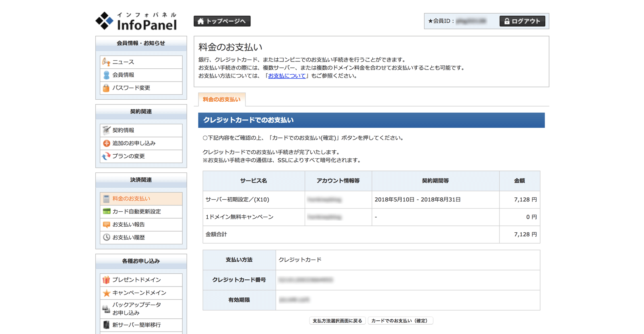Click the 各種お申し込み section header
Viewport: 644px width, 334px height.
click(x=141, y=261)
